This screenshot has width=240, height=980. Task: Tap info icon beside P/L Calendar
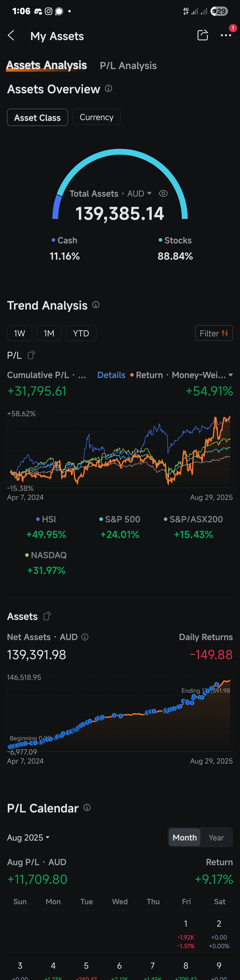87,808
